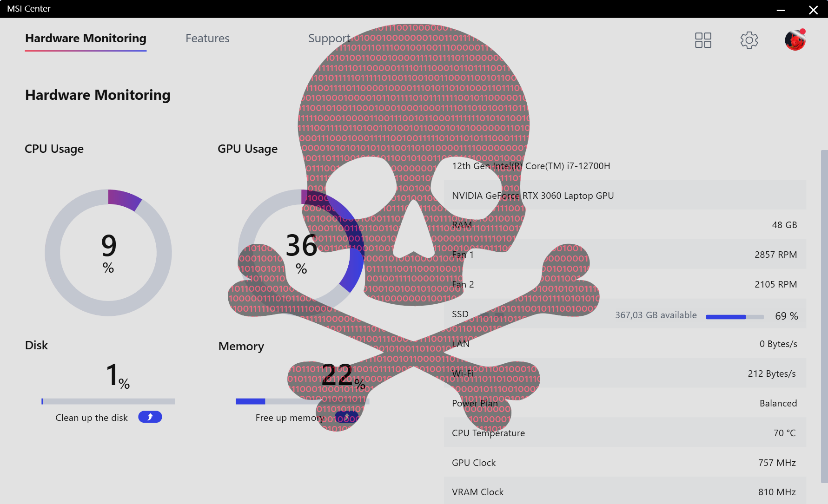Click the GPU Clock value 757 MHz
The width and height of the screenshot is (828, 504).
[777, 463]
